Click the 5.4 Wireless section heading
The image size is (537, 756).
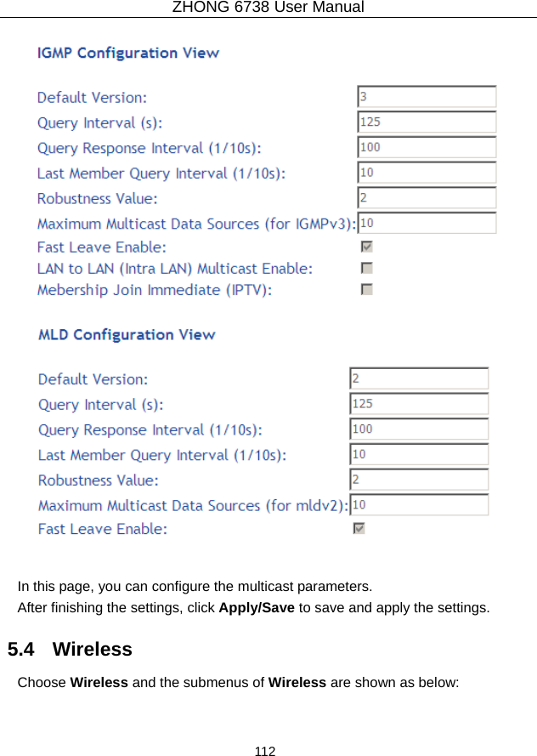pyautogui.click(x=70, y=649)
